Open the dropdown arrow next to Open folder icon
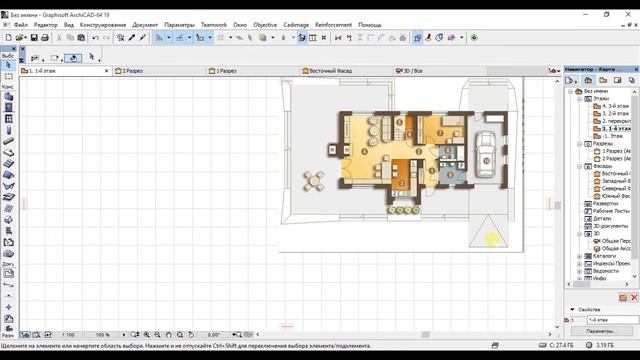Screen dimensions: 640x360 [x=25, y=38]
